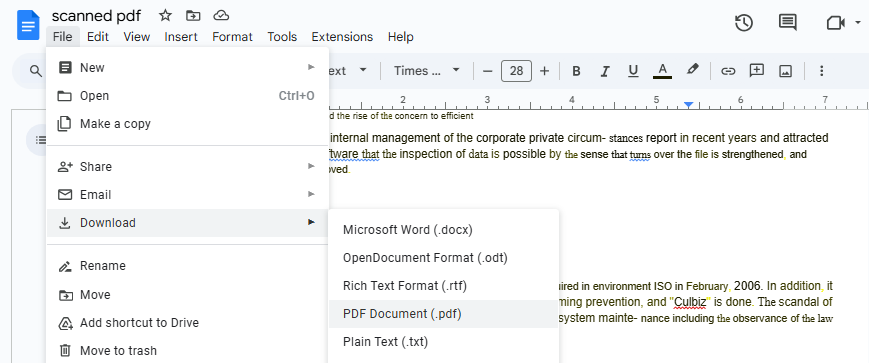Choose Open in the File menu
The width and height of the screenshot is (869, 363).
[187, 96]
